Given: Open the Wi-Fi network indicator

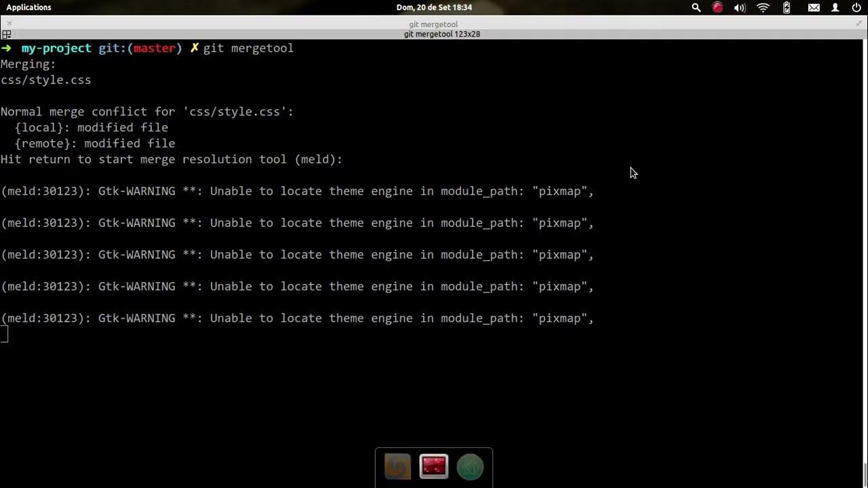Looking at the screenshot, I should (763, 7).
